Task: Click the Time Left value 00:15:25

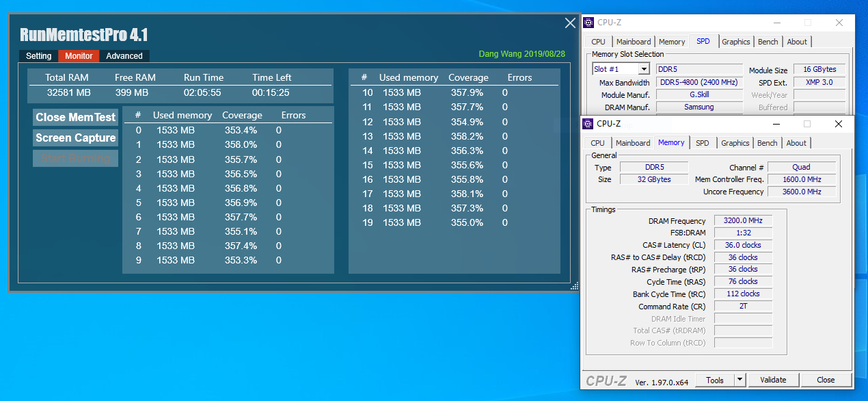Action: coord(271,92)
